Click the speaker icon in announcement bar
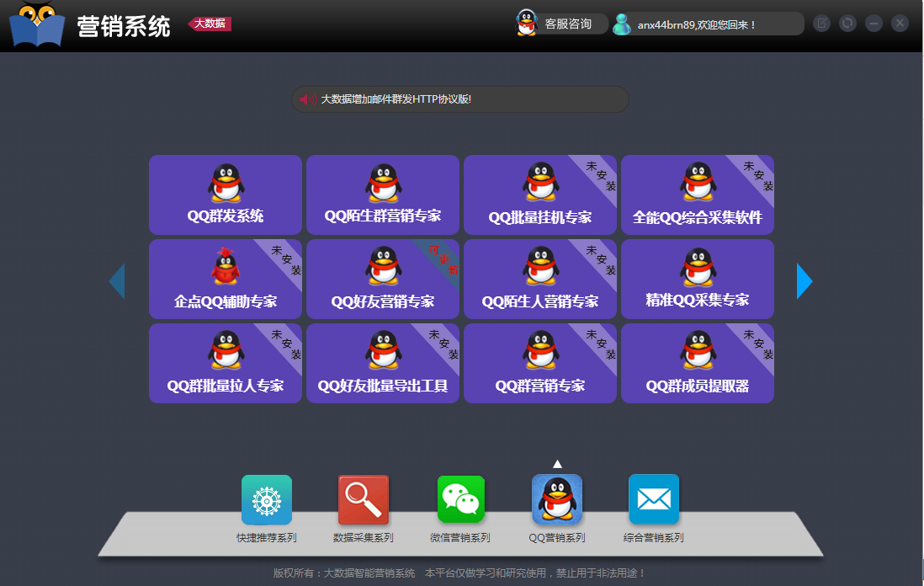 tap(308, 99)
